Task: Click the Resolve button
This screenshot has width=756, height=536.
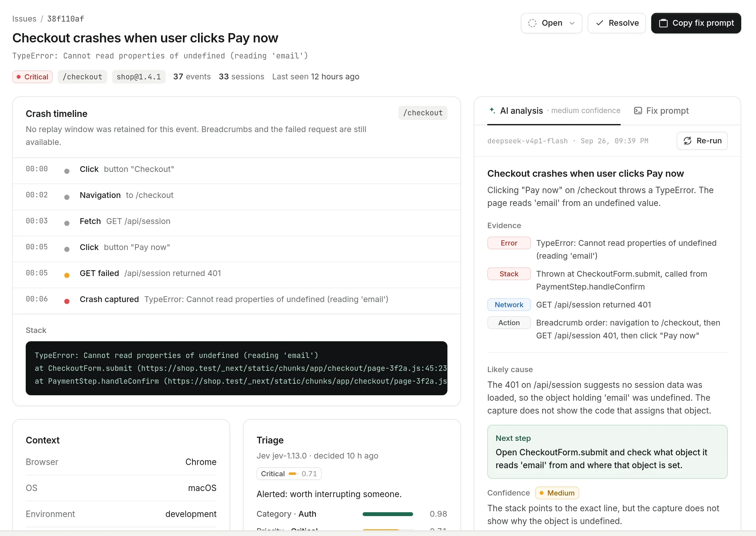Action: tap(616, 23)
